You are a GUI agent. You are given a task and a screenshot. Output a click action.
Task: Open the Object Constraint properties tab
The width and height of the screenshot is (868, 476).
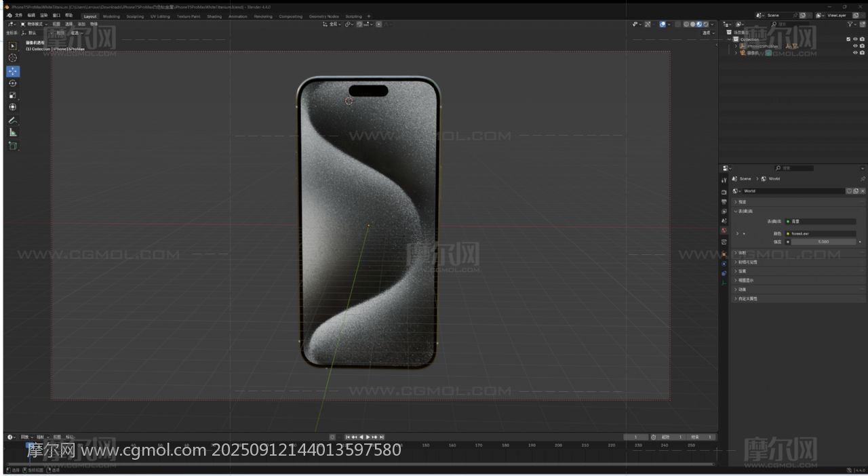724,273
